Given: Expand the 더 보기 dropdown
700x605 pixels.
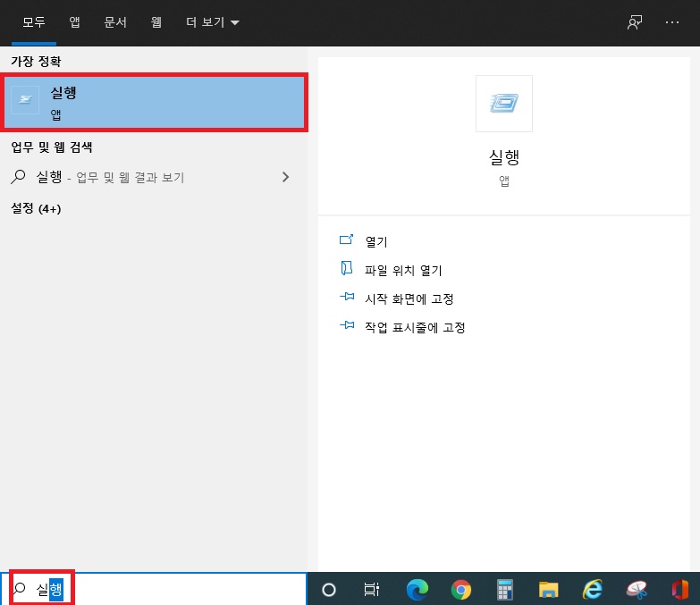Looking at the screenshot, I should point(213,22).
